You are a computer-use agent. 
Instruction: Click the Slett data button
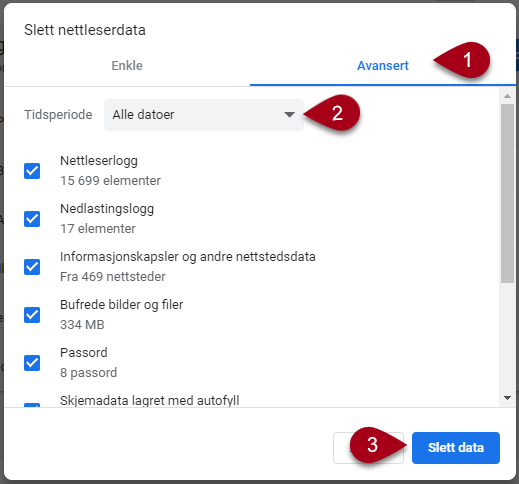coord(456,448)
